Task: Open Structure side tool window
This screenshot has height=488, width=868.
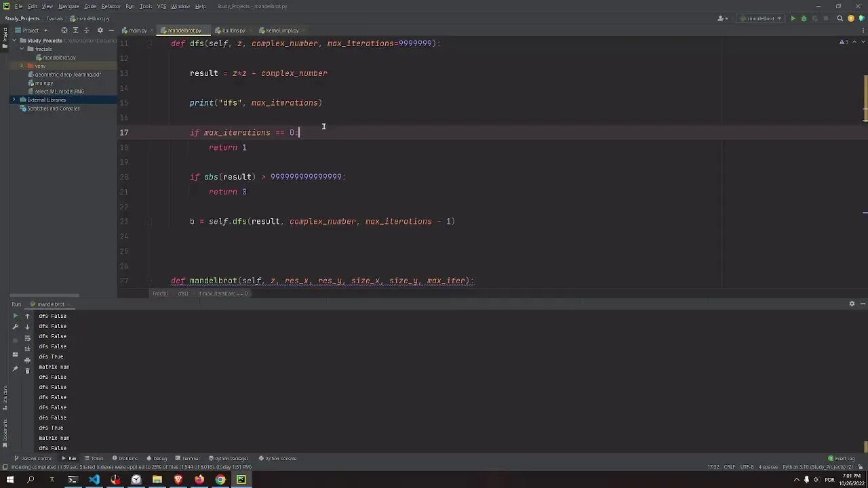Action: point(5,398)
